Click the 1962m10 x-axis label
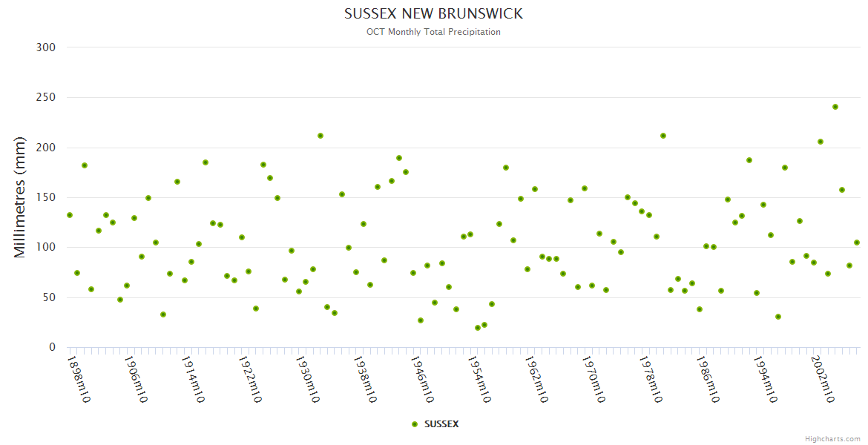The width and height of the screenshot is (868, 445). coord(536,380)
